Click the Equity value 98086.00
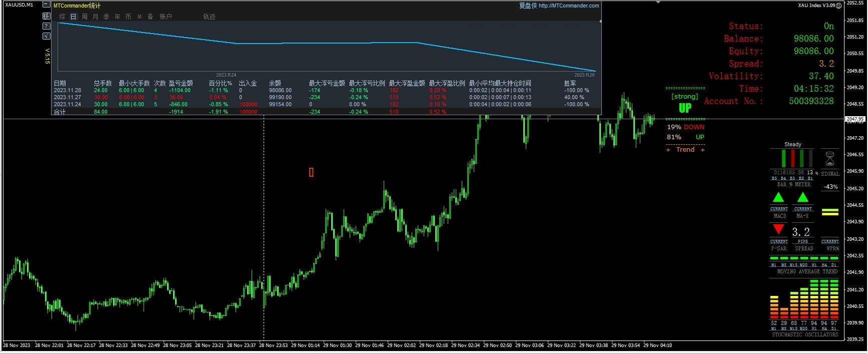The width and height of the screenshot is (868, 354). point(813,51)
